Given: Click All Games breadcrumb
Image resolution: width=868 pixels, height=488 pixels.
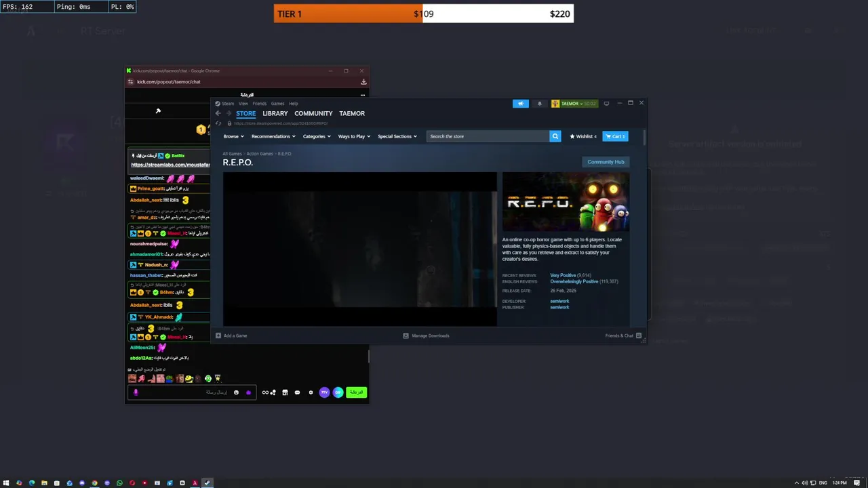Looking at the screenshot, I should tap(232, 154).
